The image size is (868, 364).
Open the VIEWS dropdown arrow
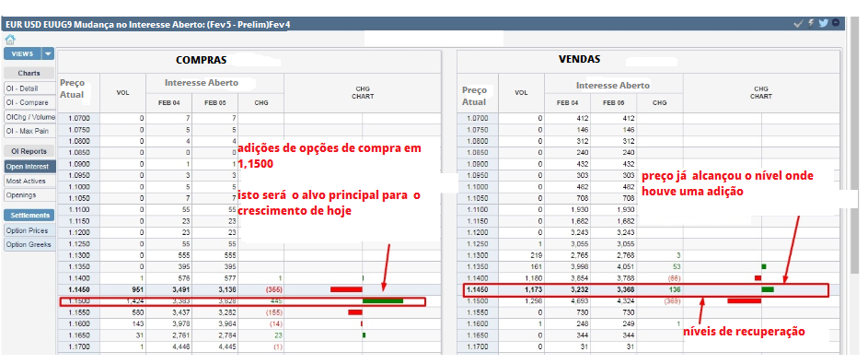point(48,53)
